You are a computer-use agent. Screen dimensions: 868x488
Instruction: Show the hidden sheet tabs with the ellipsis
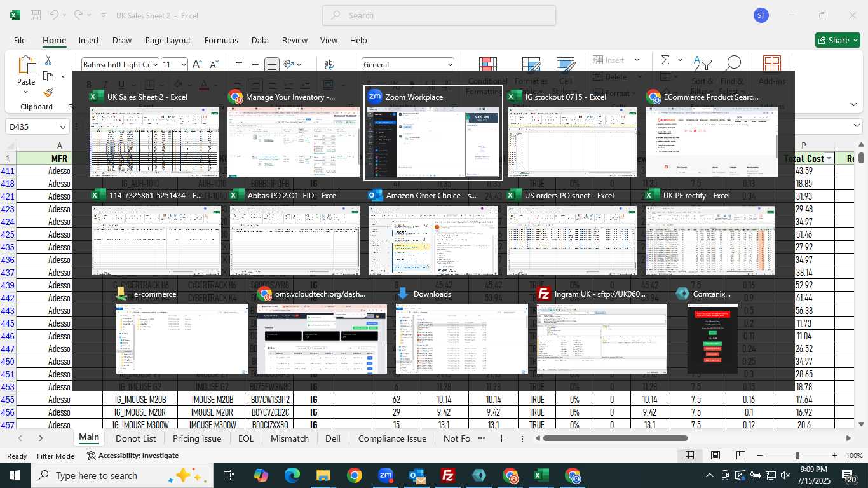click(481, 438)
